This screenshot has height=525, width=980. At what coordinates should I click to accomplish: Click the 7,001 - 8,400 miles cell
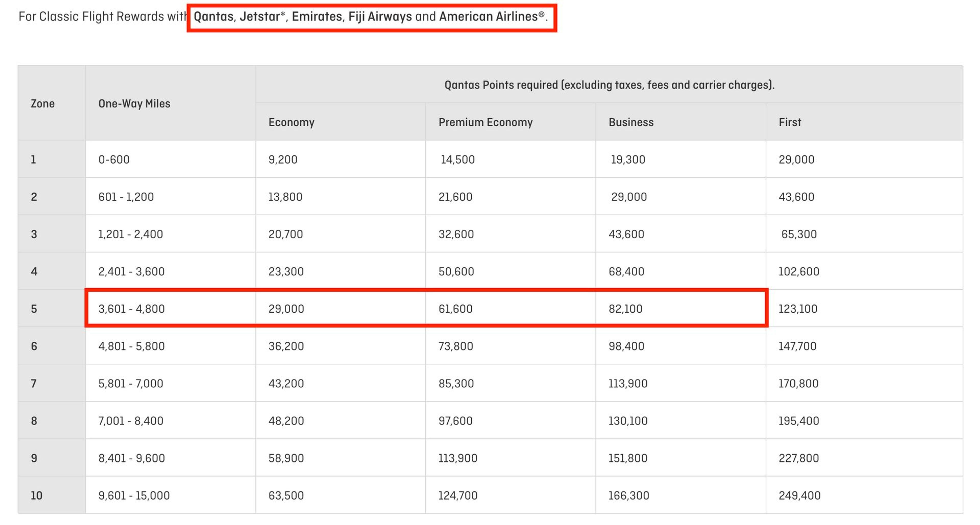[x=170, y=420]
